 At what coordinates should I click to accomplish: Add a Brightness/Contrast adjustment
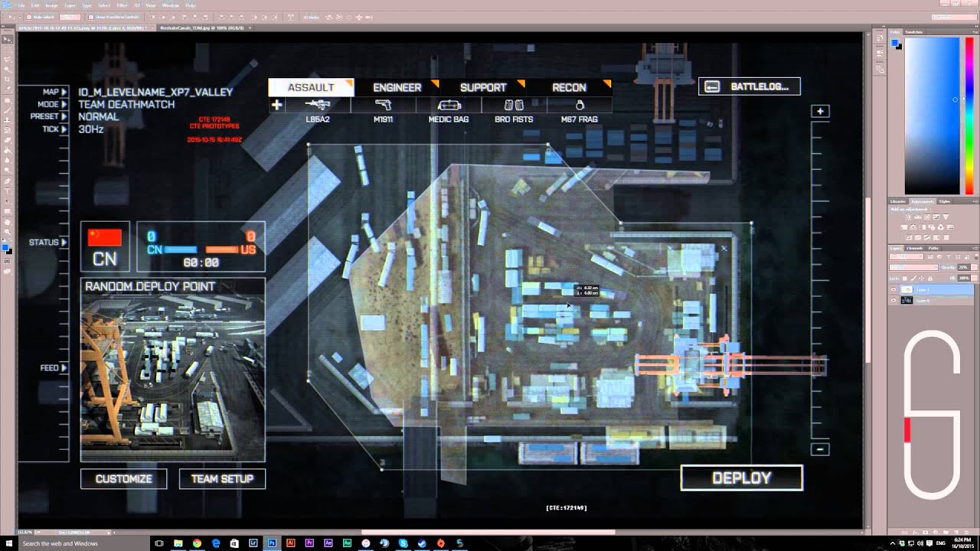[908, 217]
